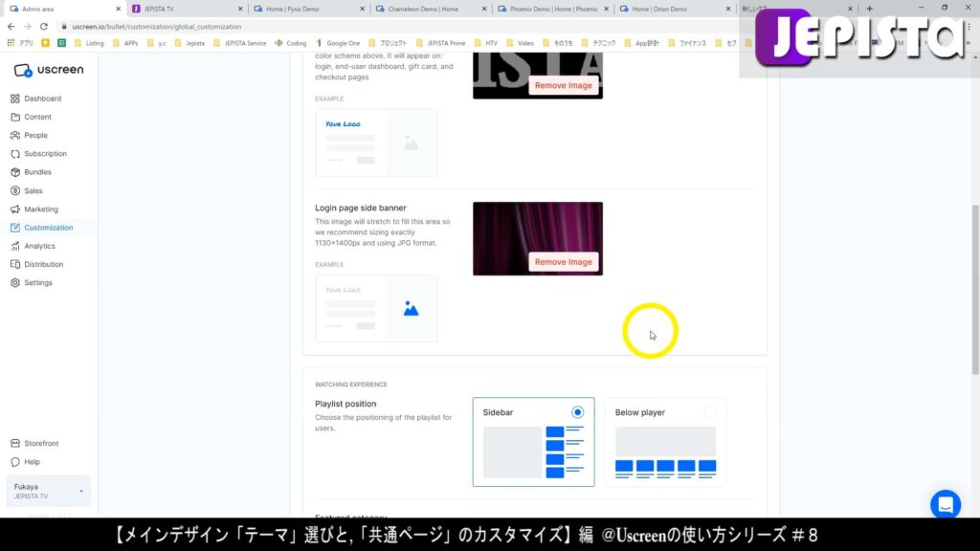Open the chat support bubble
The width and height of the screenshot is (980, 551).
pyautogui.click(x=945, y=504)
